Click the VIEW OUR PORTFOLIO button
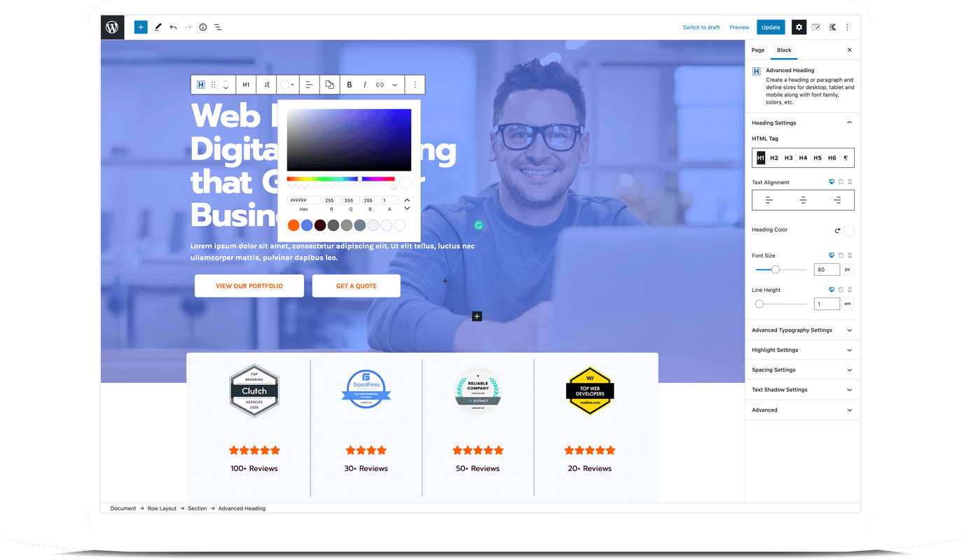The width and height of the screenshot is (964, 560). pos(249,286)
